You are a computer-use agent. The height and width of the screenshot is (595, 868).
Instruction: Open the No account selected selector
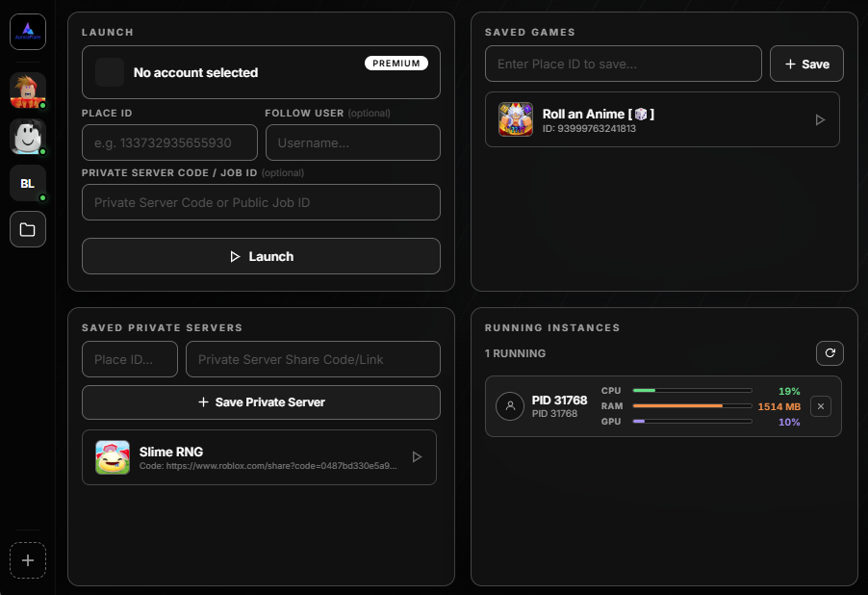coord(261,72)
